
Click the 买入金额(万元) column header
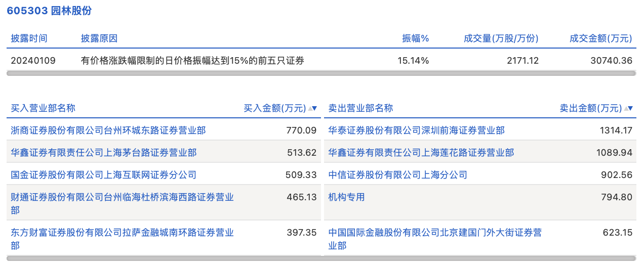[x=275, y=108]
